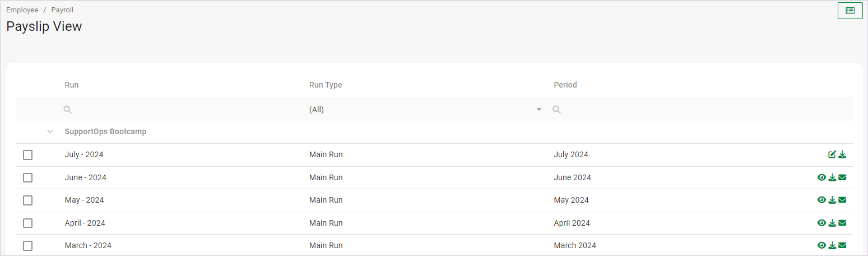868x256 pixels.
Task: Click the Run column header
Action: (72, 85)
